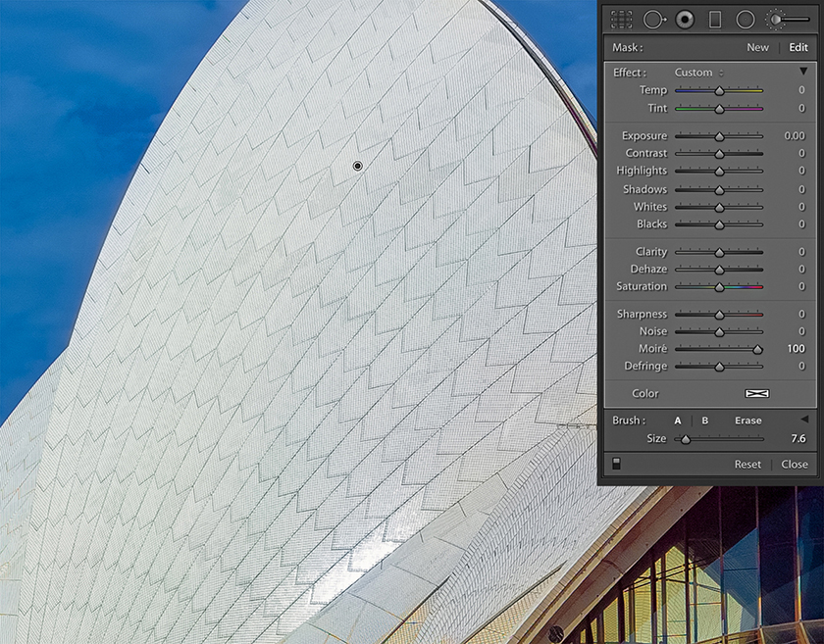Click the adjustment pin on the image
824x644 pixels.
pos(358,166)
